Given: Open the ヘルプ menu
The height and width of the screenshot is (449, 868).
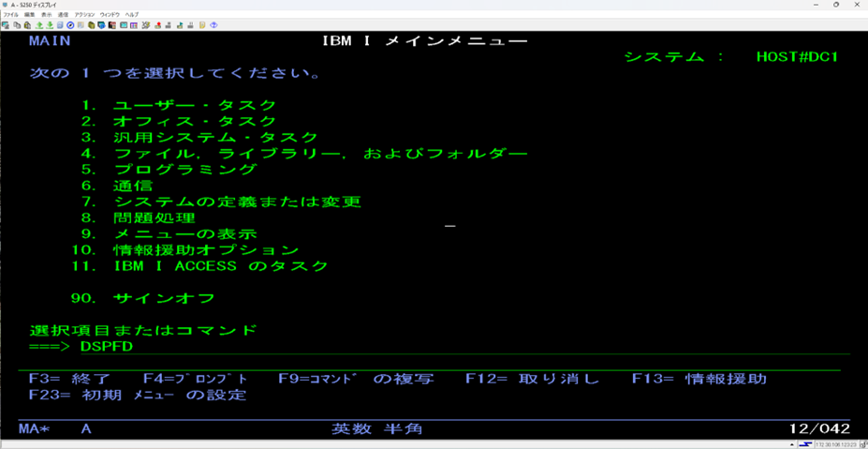Looking at the screenshot, I should tap(132, 14).
